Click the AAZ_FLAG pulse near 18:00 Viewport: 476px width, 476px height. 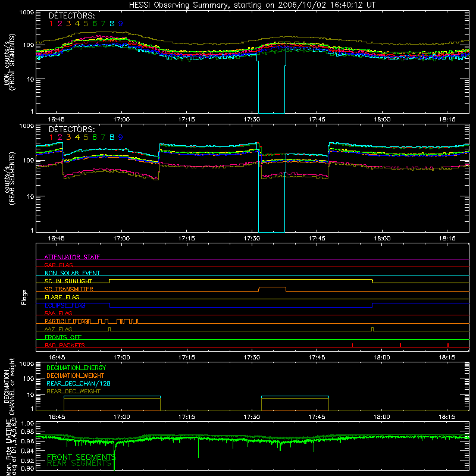(372, 330)
